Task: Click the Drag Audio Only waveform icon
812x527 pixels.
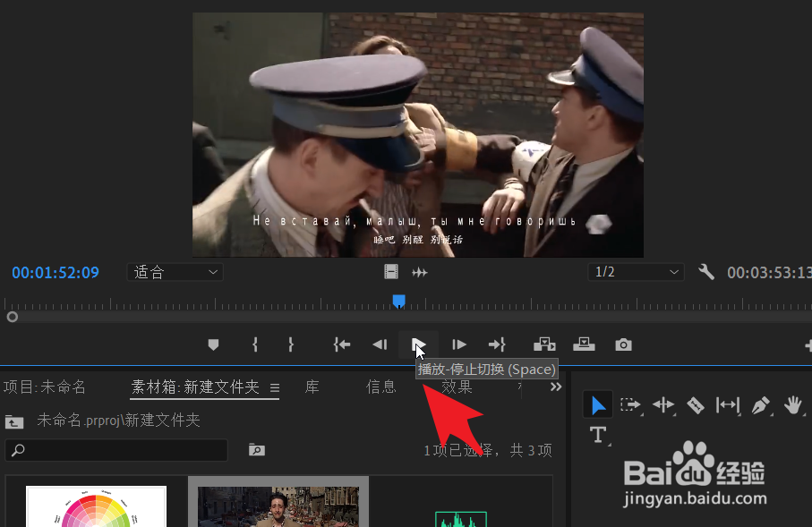Action: [420, 272]
